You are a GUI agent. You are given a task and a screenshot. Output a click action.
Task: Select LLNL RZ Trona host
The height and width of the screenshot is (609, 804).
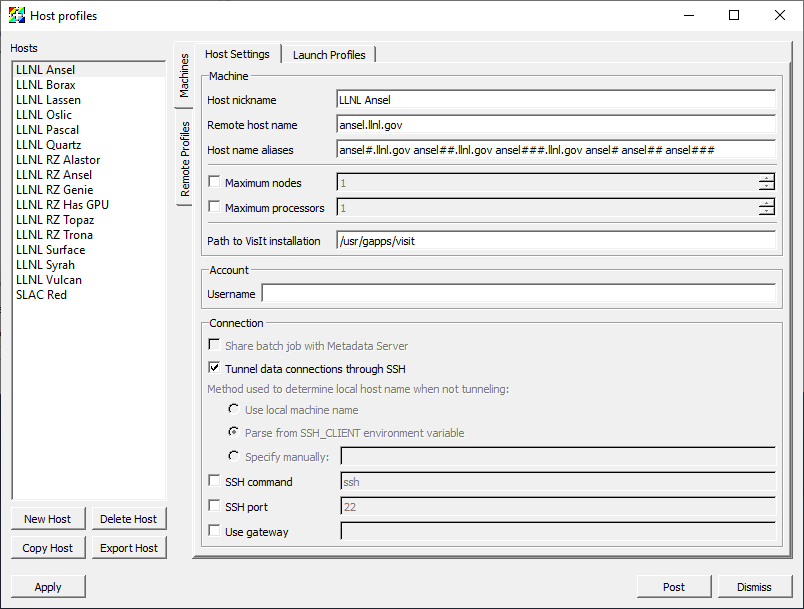click(x=89, y=234)
